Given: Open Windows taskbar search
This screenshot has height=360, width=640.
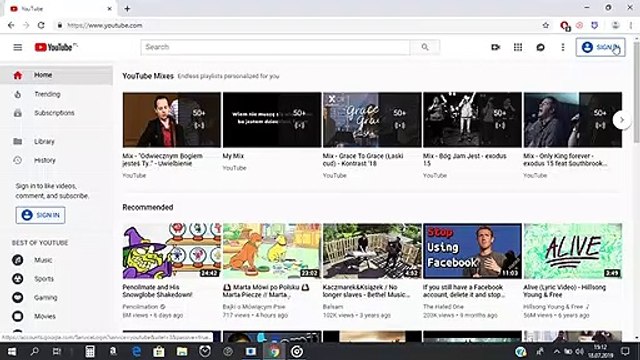Looking at the screenshot, I should point(35,351).
